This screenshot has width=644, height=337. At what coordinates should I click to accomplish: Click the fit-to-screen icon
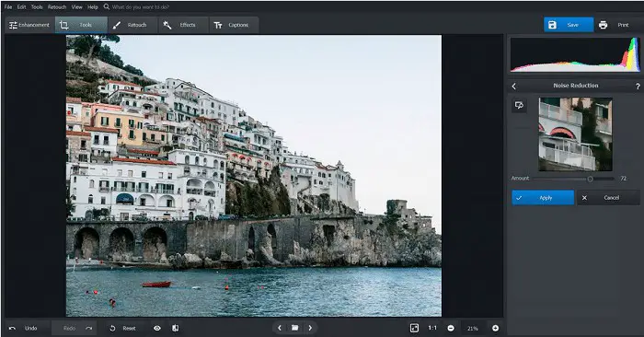pos(414,328)
